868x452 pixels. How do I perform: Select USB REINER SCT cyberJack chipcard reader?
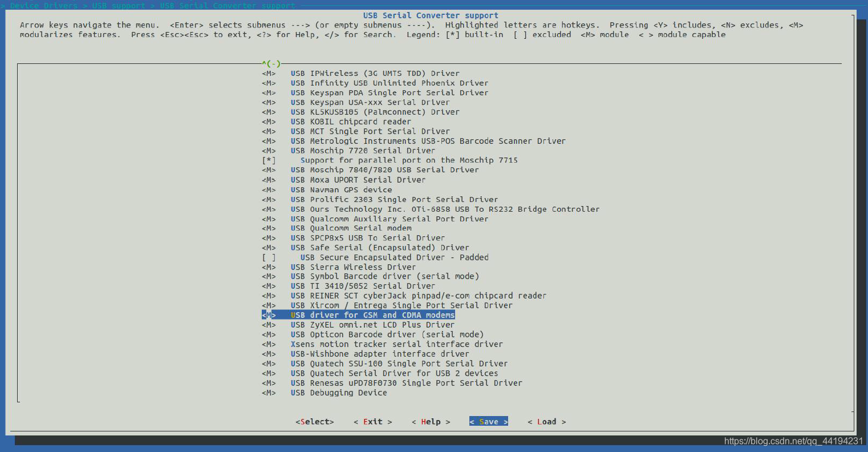[419, 296]
